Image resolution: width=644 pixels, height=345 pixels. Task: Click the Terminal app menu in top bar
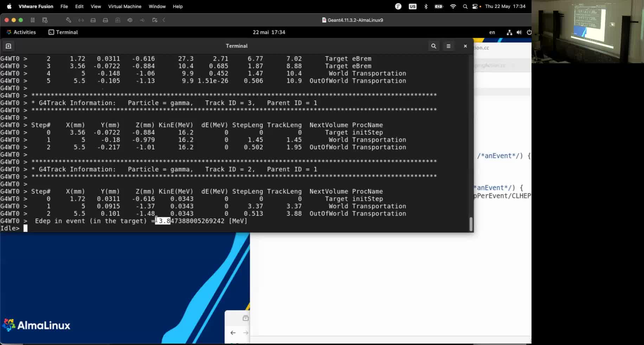tap(63, 32)
